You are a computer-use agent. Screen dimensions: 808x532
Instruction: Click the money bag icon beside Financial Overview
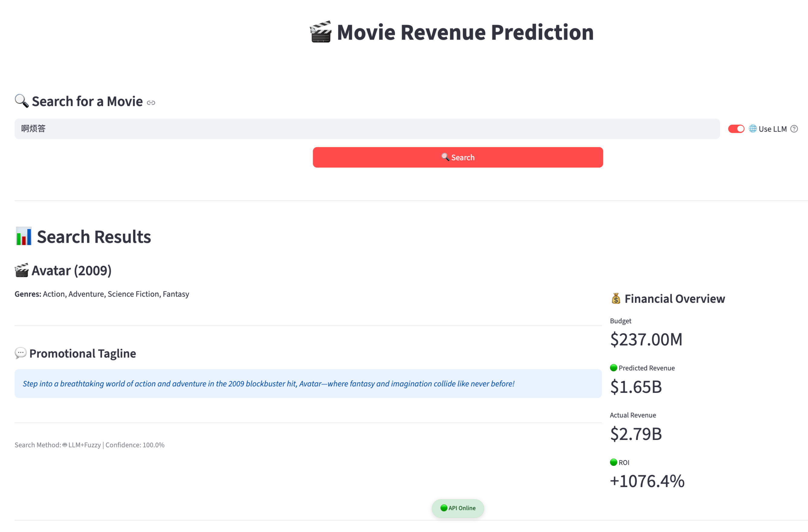point(615,298)
